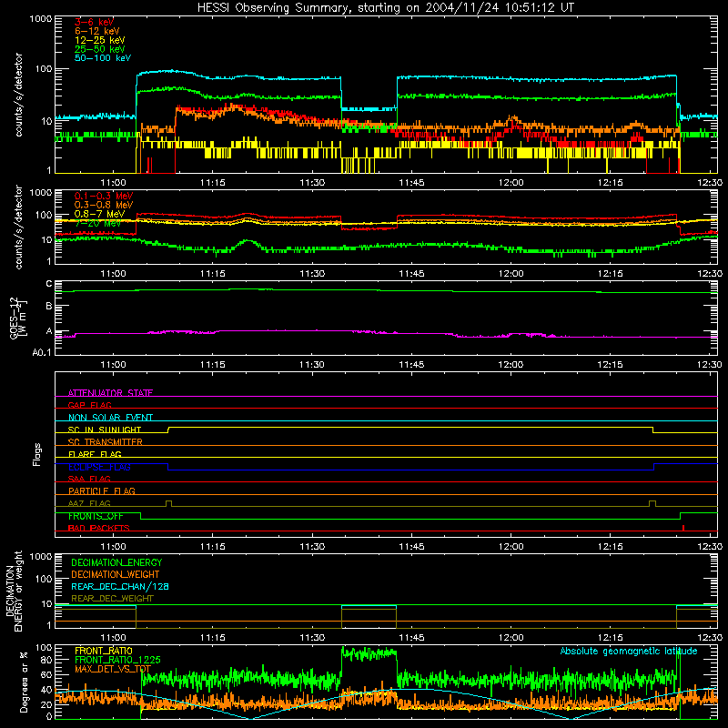Select the SC_IN_SUNLIGHT flag label
The image size is (728, 728).
point(105,430)
